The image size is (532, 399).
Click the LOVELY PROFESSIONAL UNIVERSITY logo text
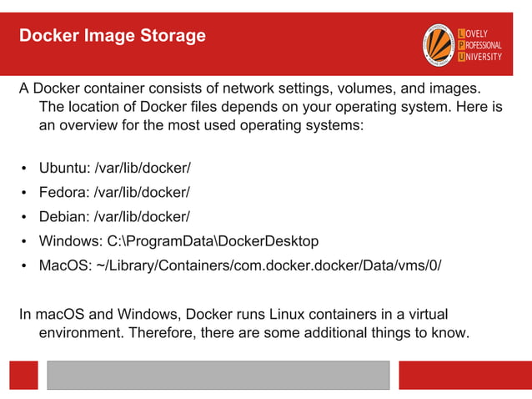click(479, 45)
